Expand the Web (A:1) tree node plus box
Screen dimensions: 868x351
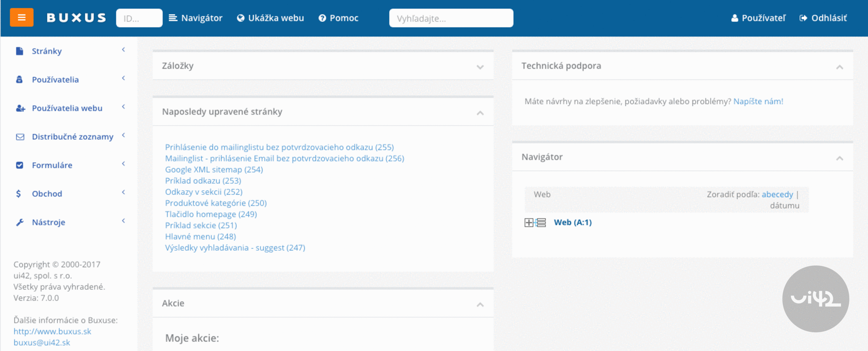pos(529,222)
